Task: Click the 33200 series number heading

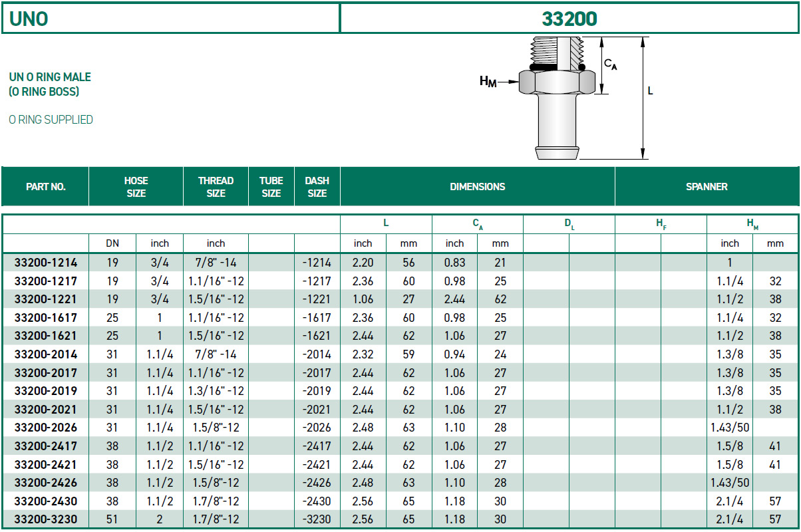Action: [x=569, y=19]
